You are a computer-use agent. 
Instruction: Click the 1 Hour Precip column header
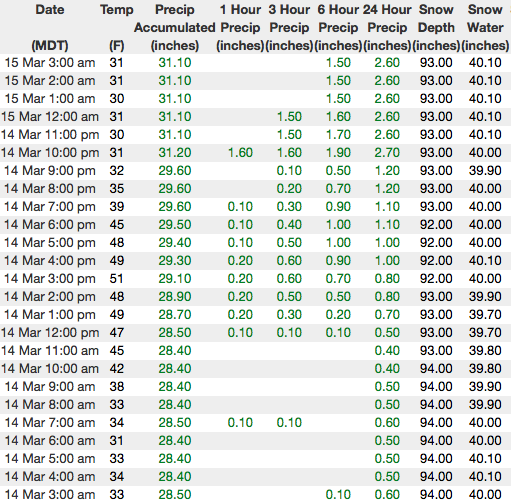click(240, 27)
